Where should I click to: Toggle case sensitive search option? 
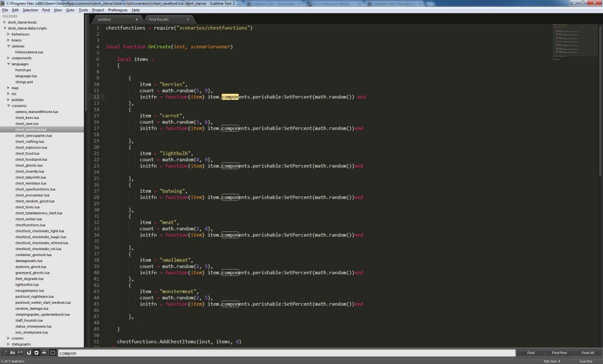13,353
